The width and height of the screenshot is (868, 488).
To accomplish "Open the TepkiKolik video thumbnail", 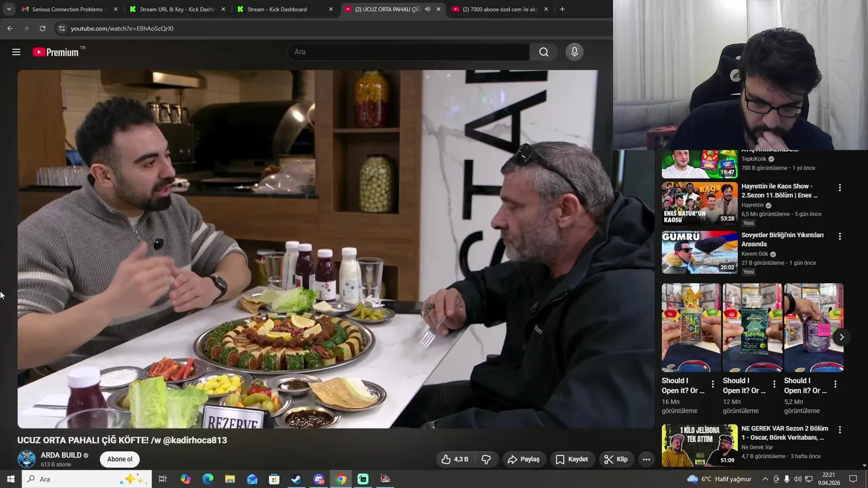I will [x=699, y=164].
